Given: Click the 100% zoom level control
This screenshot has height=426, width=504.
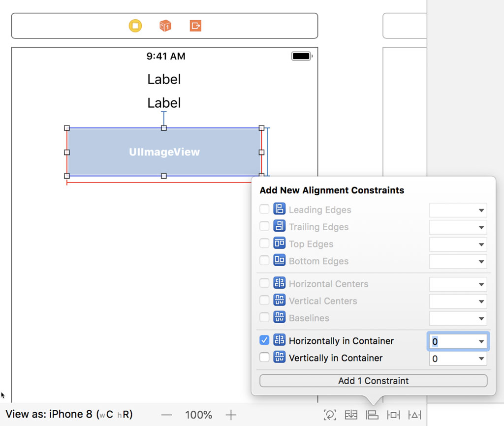Looking at the screenshot, I should click(x=198, y=415).
